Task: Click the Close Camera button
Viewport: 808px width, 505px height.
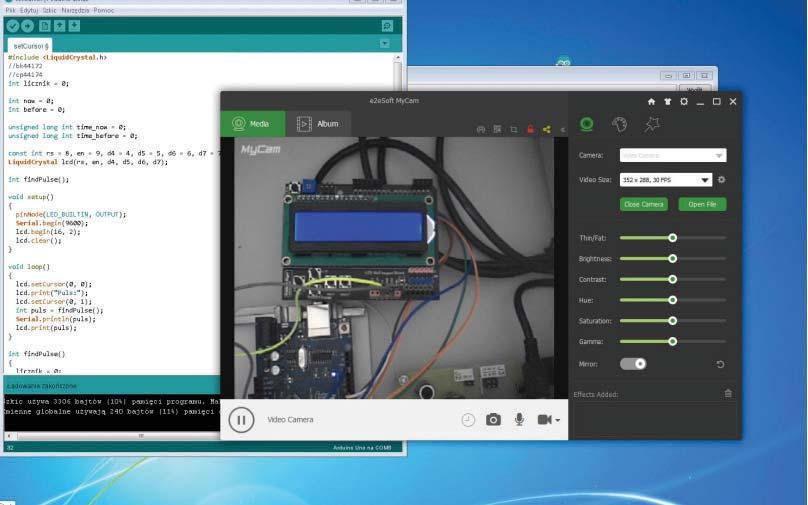Action: coord(644,205)
